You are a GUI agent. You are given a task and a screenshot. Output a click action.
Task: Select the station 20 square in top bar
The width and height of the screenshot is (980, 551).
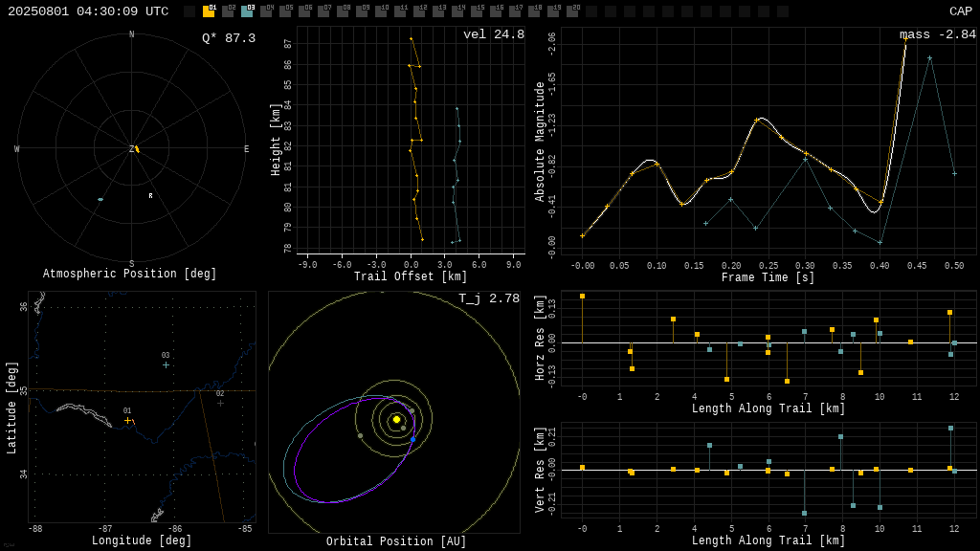572,11
